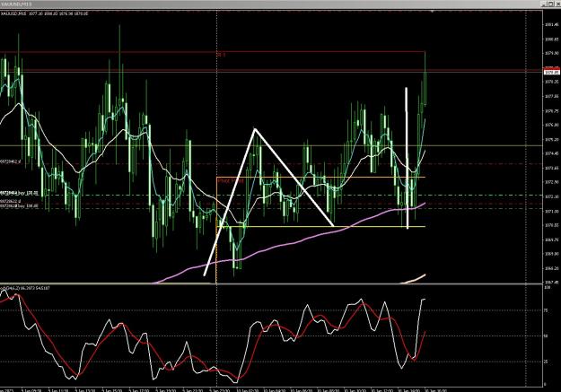Click the 75 level on stochastic scale
The image size is (561, 392).
(546, 310)
